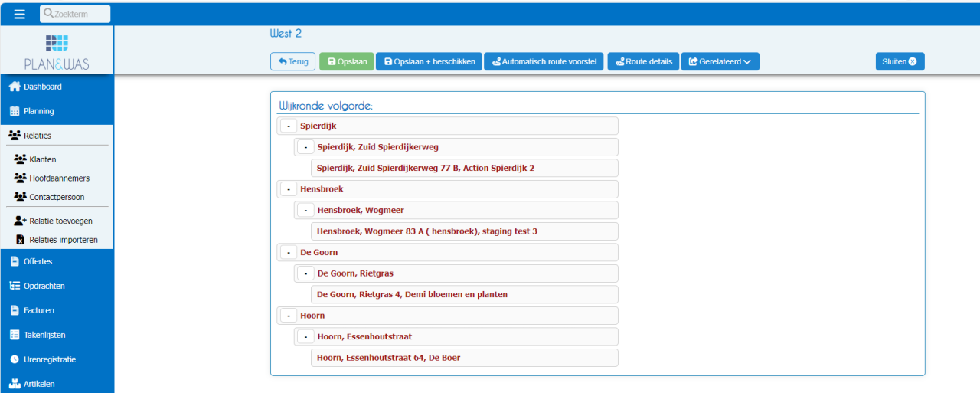Collapse the Hoorn group

pyautogui.click(x=289, y=316)
